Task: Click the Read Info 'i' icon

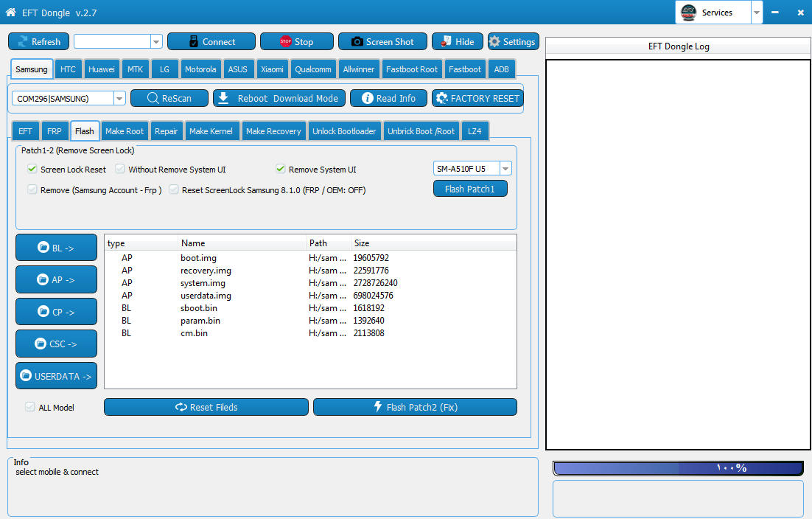Action: click(x=367, y=98)
